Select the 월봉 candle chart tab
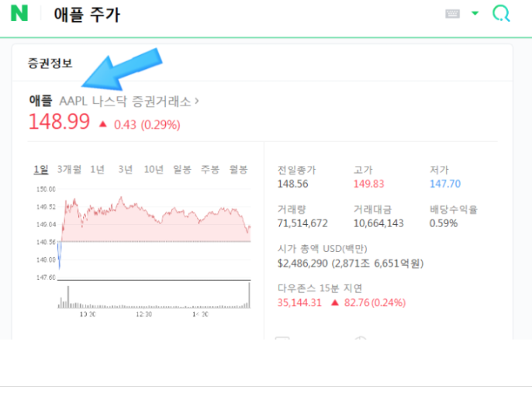The width and height of the screenshot is (532, 400). [239, 169]
